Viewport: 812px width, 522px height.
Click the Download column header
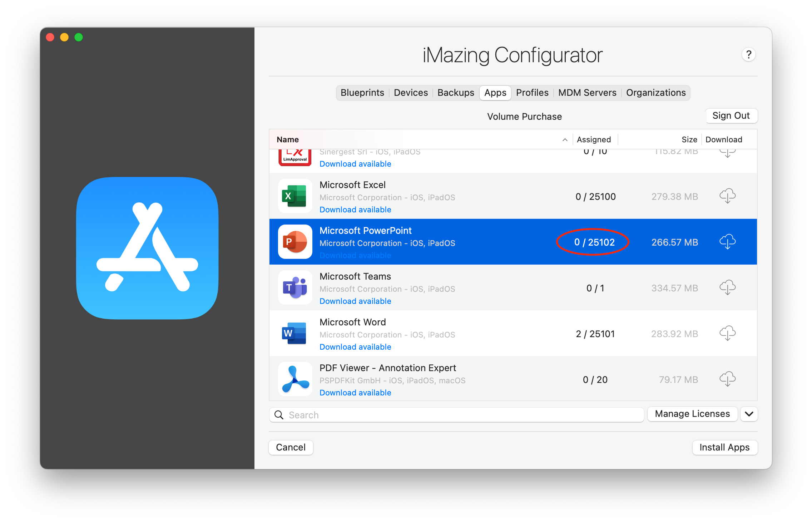pyautogui.click(x=724, y=139)
